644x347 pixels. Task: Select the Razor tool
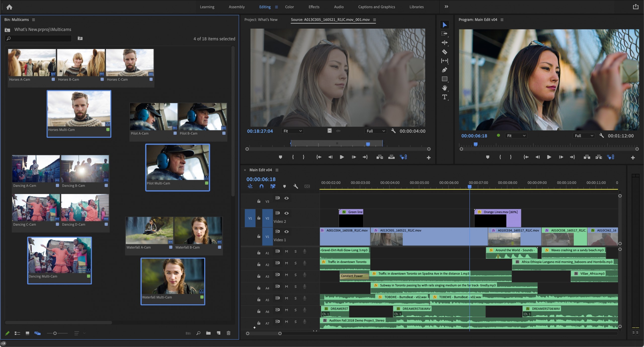tap(445, 52)
